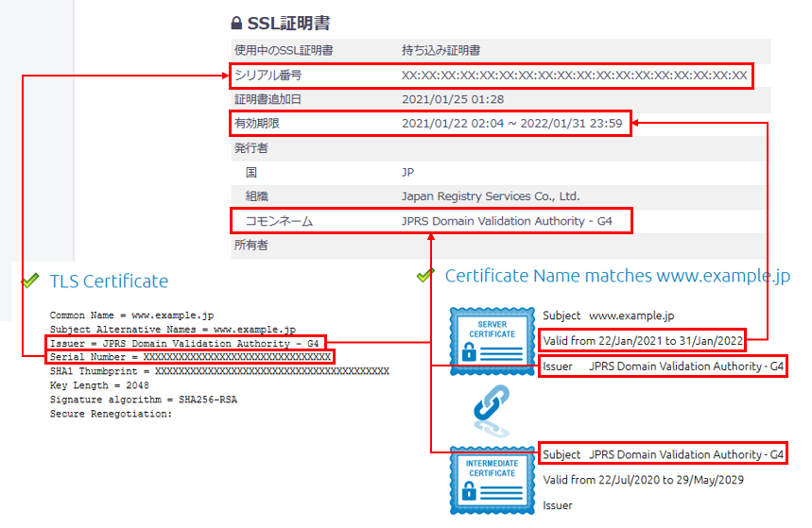Select the 証明書追加日 label
The width and height of the screenshot is (812, 528).
click(x=268, y=99)
